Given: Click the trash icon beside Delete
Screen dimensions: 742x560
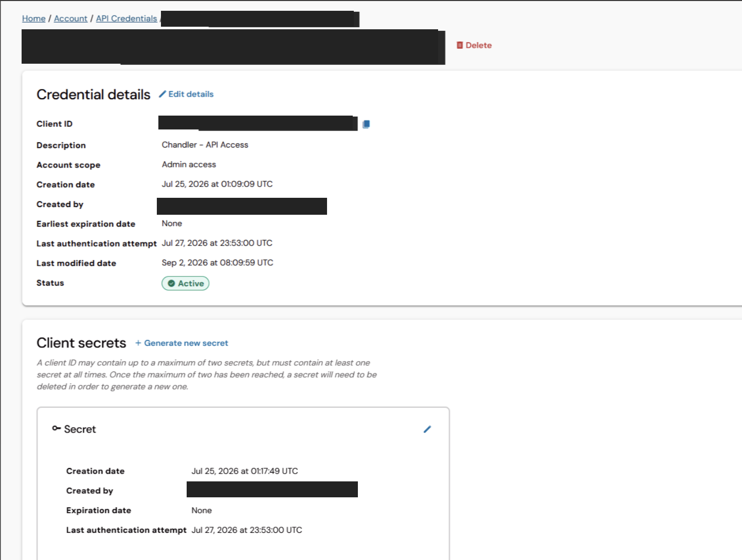Looking at the screenshot, I should coord(460,45).
